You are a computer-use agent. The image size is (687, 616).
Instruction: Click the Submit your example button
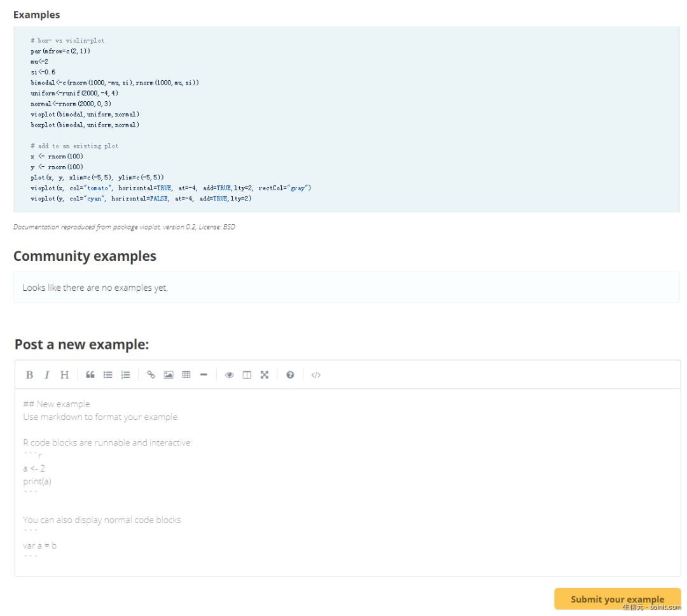click(x=617, y=599)
